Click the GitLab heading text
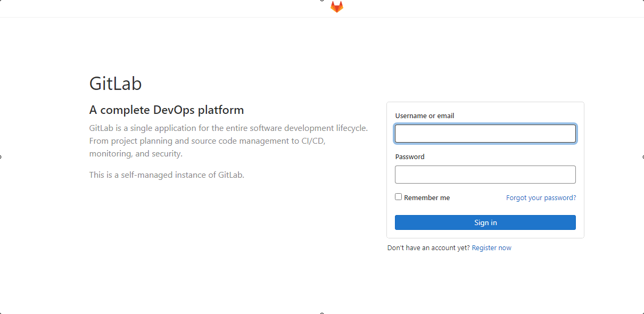The height and width of the screenshot is (314, 644). click(x=115, y=84)
